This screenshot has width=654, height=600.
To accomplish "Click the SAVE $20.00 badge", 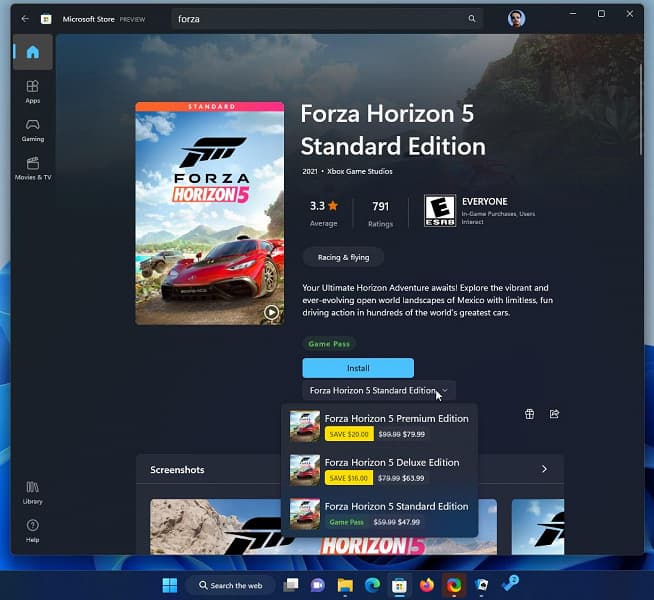I will [349, 434].
